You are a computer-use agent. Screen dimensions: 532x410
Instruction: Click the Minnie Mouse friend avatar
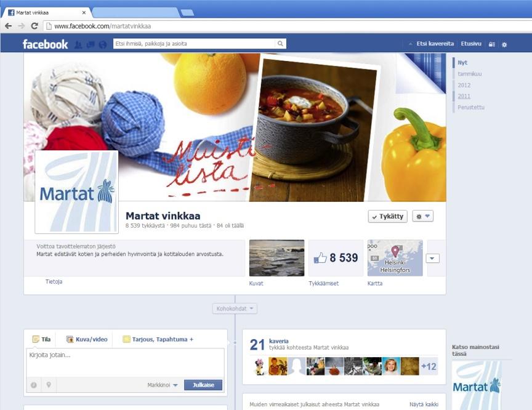click(x=259, y=366)
